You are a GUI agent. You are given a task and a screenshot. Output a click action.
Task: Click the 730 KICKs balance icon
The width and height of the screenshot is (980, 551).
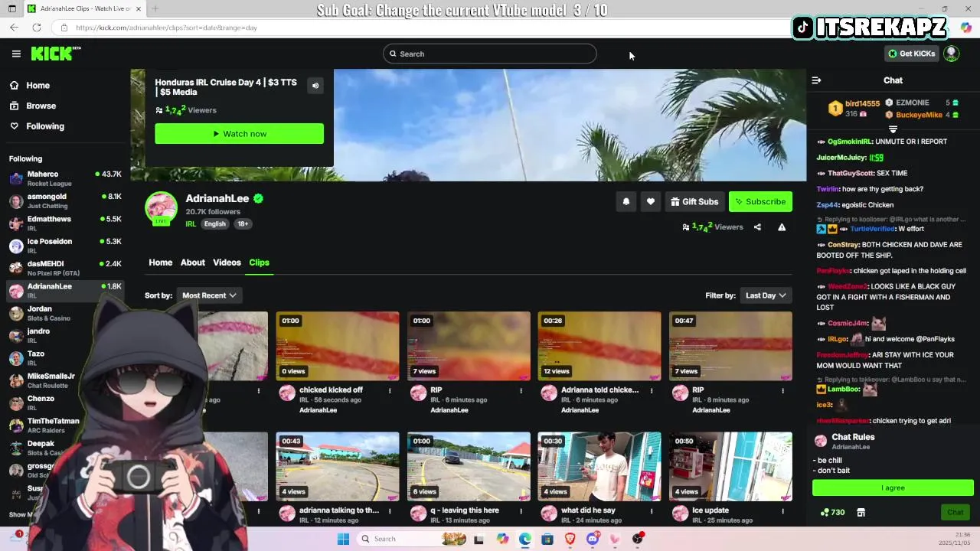pyautogui.click(x=832, y=513)
